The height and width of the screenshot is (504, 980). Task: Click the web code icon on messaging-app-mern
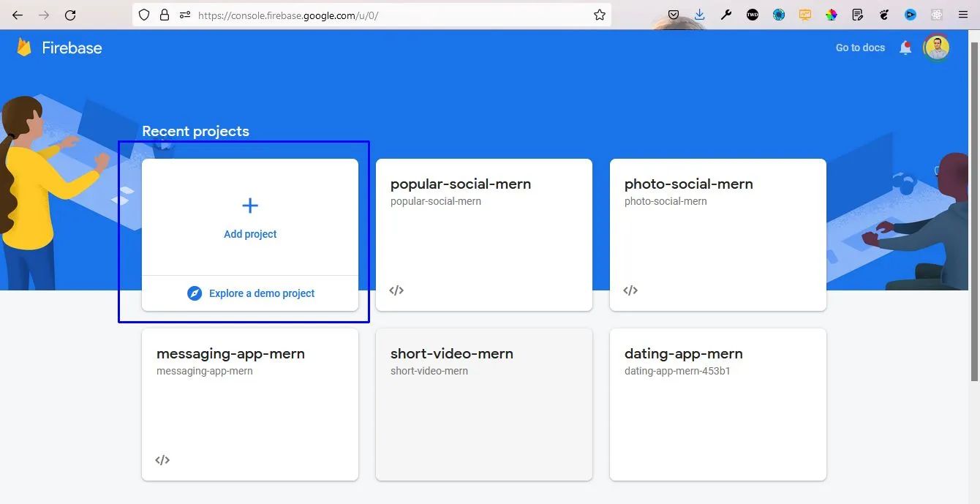pyautogui.click(x=162, y=460)
